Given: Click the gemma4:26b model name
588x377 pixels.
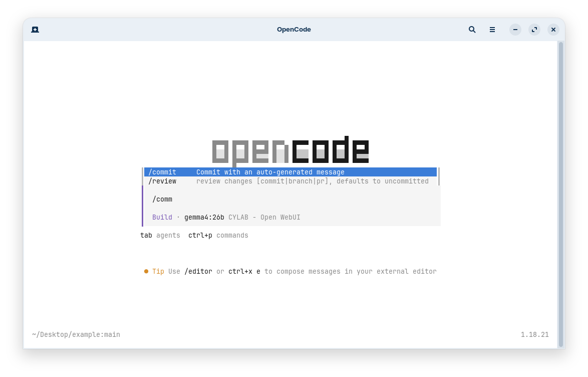Looking at the screenshot, I should [204, 217].
